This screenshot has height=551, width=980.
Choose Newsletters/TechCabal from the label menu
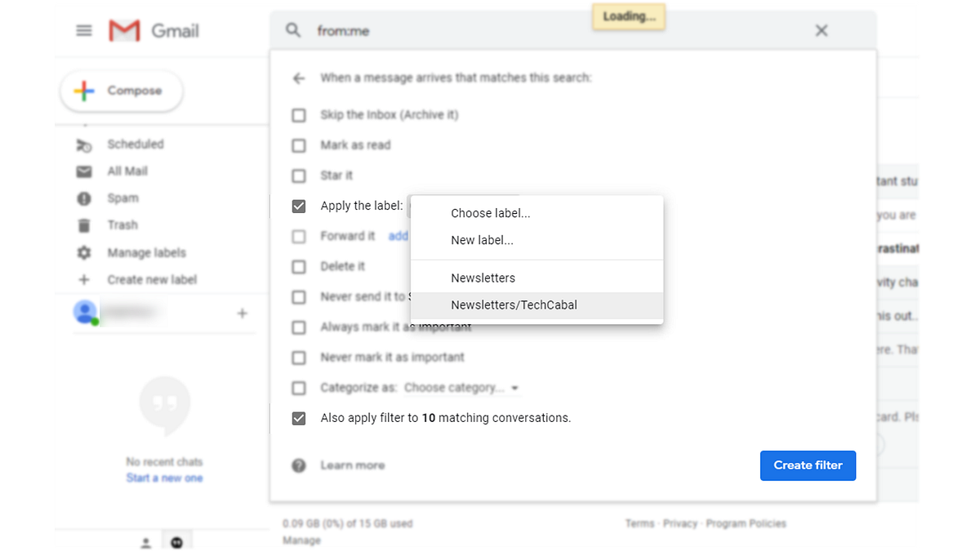[514, 304]
